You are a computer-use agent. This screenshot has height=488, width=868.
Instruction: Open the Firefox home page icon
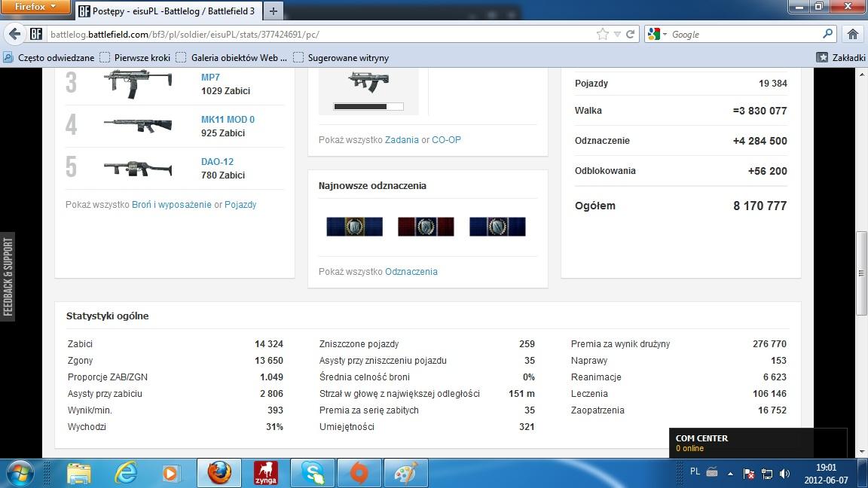853,35
